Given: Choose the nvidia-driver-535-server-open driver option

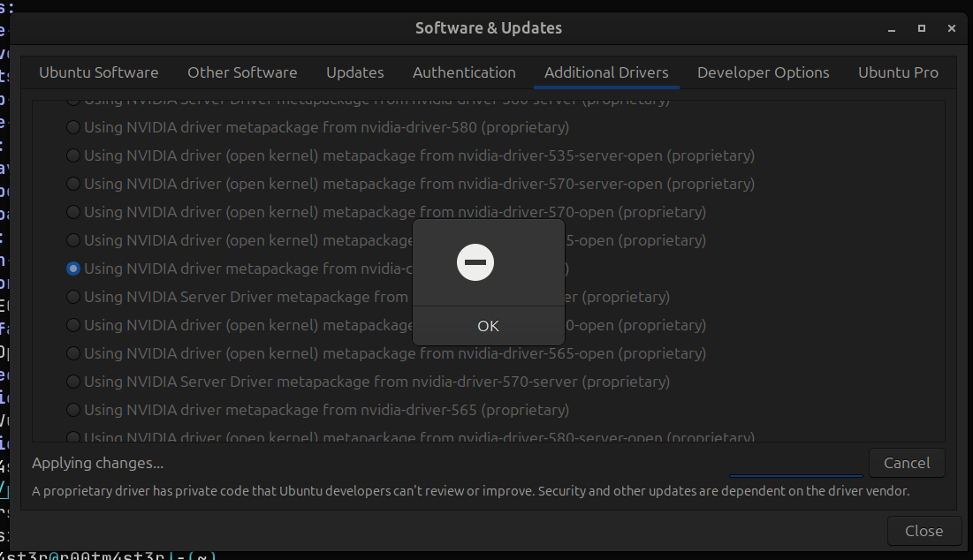Looking at the screenshot, I should tap(73, 155).
